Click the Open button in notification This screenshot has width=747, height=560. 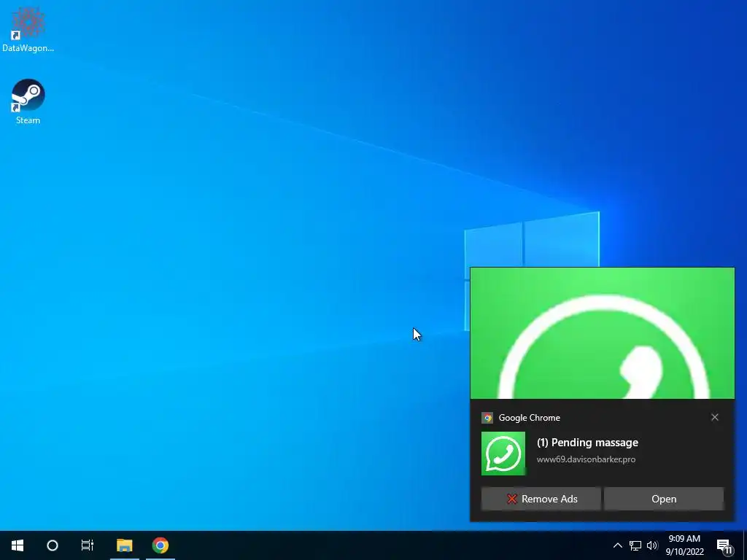[664, 499]
